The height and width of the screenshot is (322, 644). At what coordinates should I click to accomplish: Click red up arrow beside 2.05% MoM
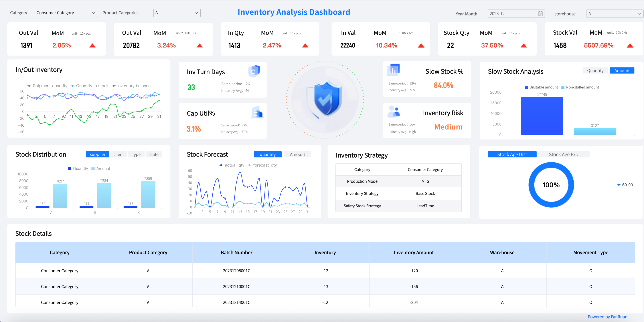click(x=92, y=45)
